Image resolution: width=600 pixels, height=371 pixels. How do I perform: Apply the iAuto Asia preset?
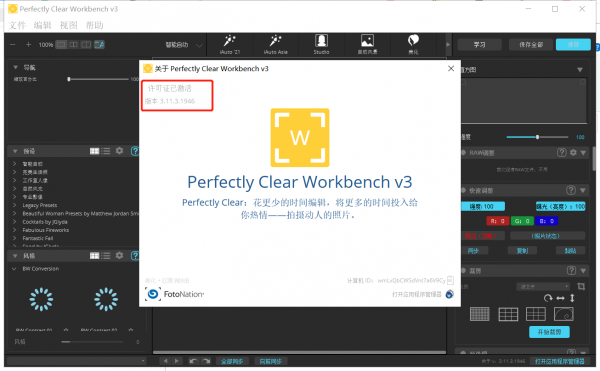tap(276, 45)
